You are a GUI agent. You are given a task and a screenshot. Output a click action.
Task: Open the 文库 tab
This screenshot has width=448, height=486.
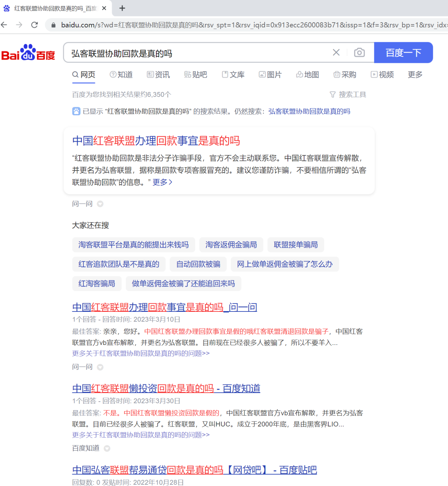tap(233, 75)
